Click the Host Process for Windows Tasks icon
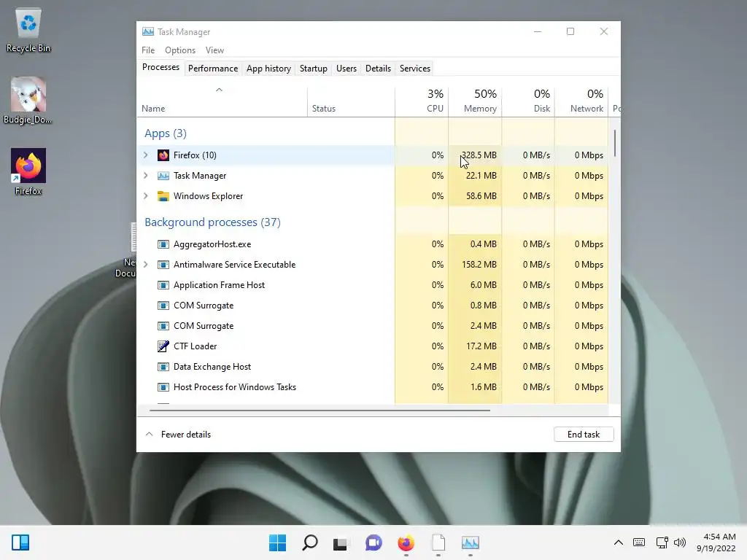Image resolution: width=747 pixels, height=560 pixels. pos(163,387)
